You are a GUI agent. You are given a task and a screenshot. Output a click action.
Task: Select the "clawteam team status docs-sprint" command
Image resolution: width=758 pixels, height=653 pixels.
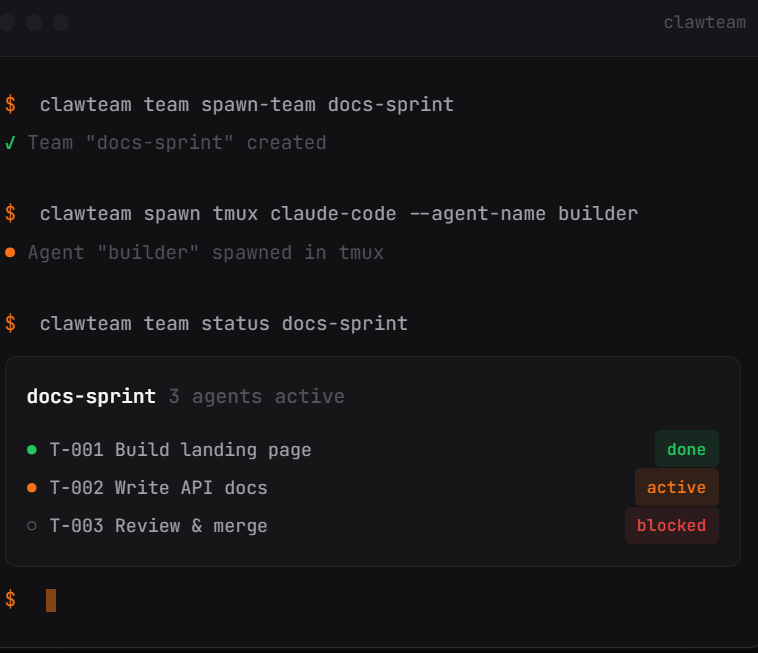pyautogui.click(x=223, y=324)
